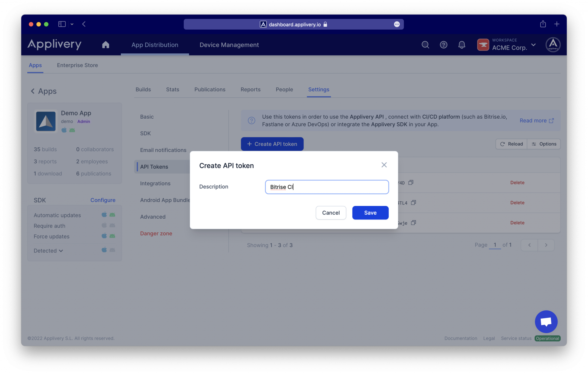
Task: Save the new API token
Action: (370, 213)
